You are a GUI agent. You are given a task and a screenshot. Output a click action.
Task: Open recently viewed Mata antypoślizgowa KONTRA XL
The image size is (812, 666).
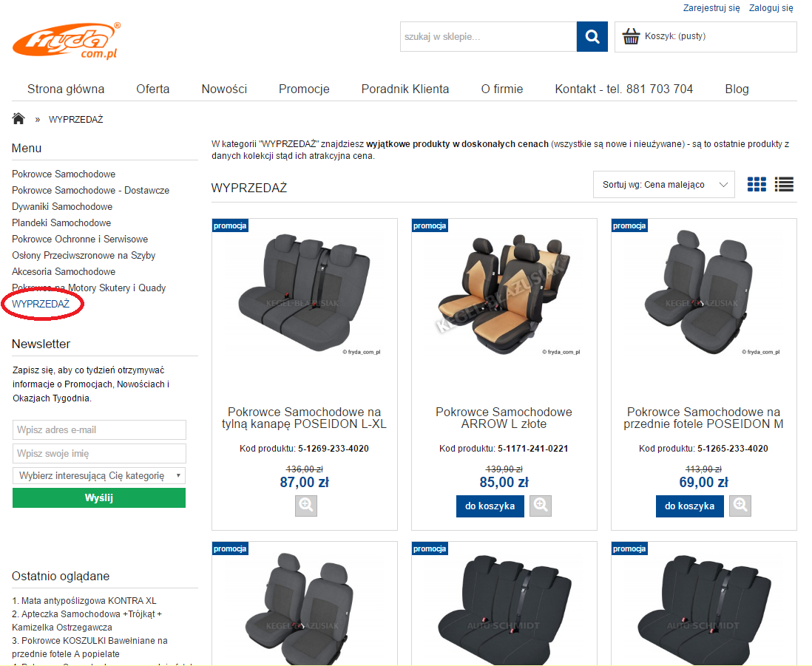(x=89, y=601)
